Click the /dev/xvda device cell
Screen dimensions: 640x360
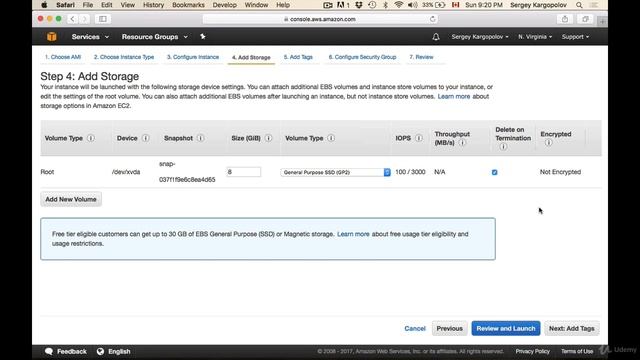point(126,172)
